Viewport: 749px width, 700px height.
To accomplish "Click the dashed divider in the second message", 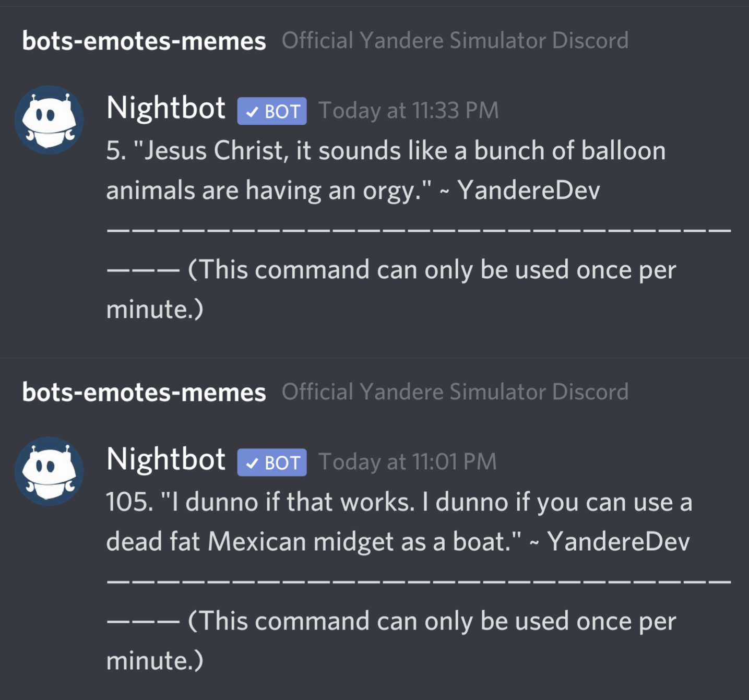I will 419,580.
